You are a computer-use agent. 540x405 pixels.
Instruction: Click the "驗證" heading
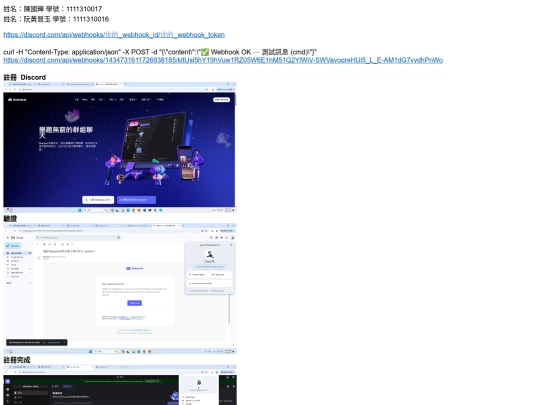pos(10,219)
